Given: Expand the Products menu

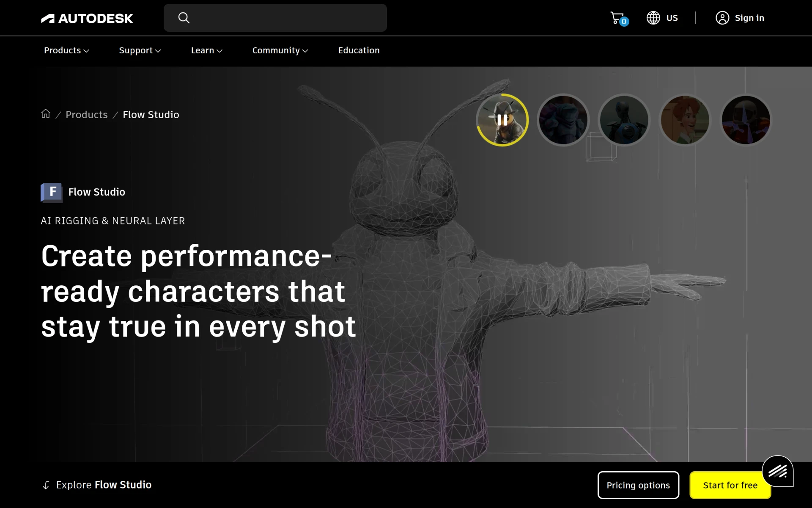Looking at the screenshot, I should click(66, 50).
